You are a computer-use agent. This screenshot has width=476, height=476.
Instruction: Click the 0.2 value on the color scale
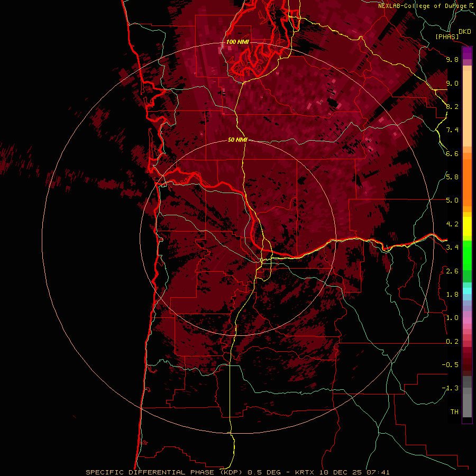(x=452, y=342)
